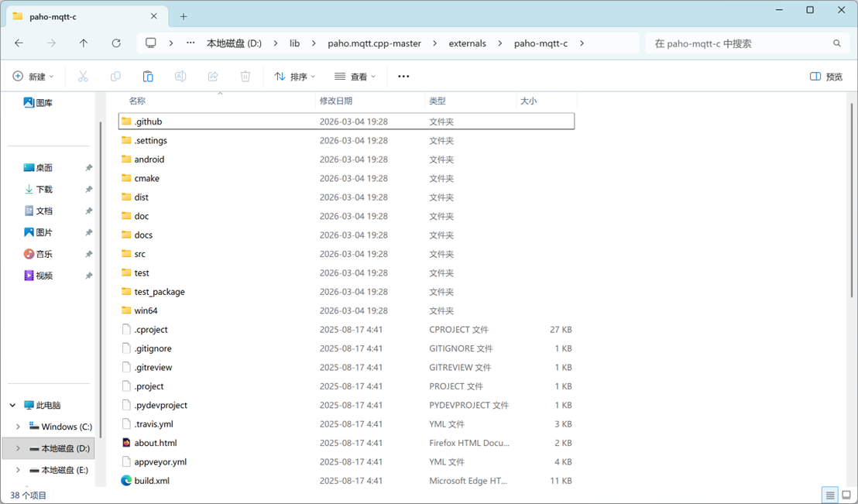
Task: Open the three-dot more options menu
Action: coord(403,77)
